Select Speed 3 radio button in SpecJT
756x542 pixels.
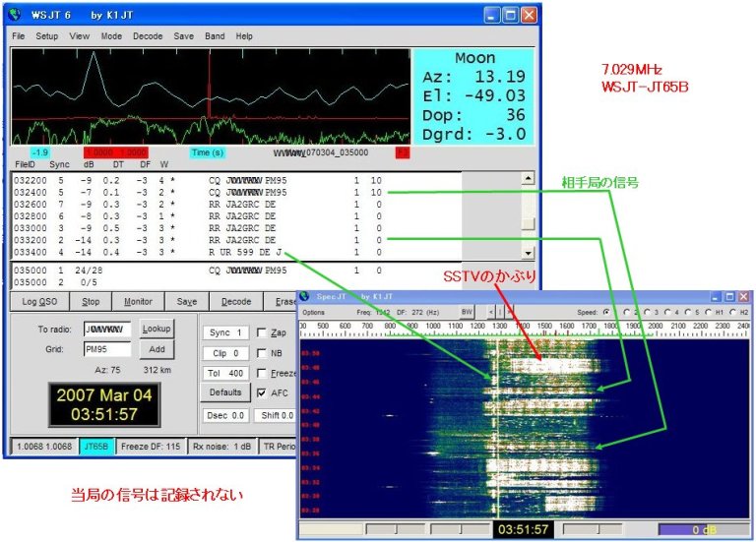tap(647, 312)
